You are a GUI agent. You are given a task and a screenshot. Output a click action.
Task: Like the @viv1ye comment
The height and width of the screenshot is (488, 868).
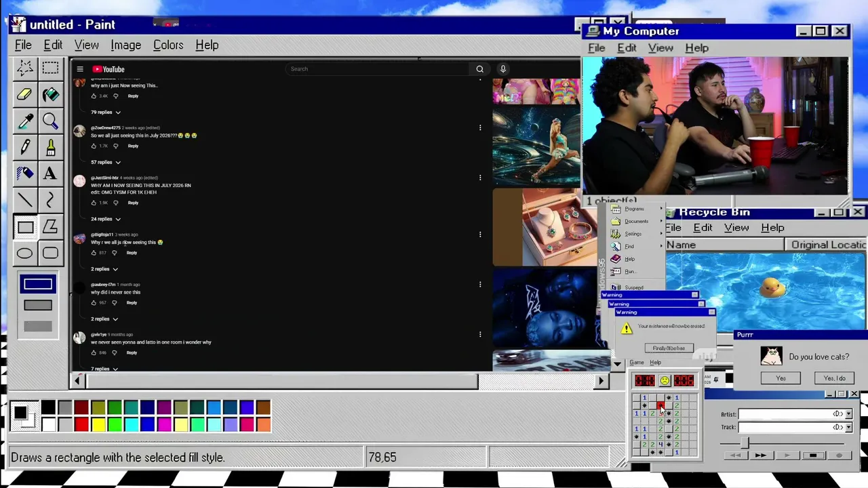94,352
